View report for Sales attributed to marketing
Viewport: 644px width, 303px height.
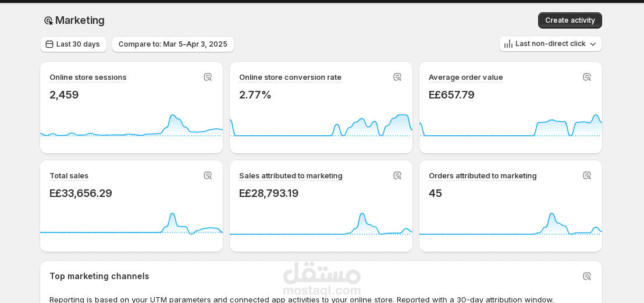397,175
